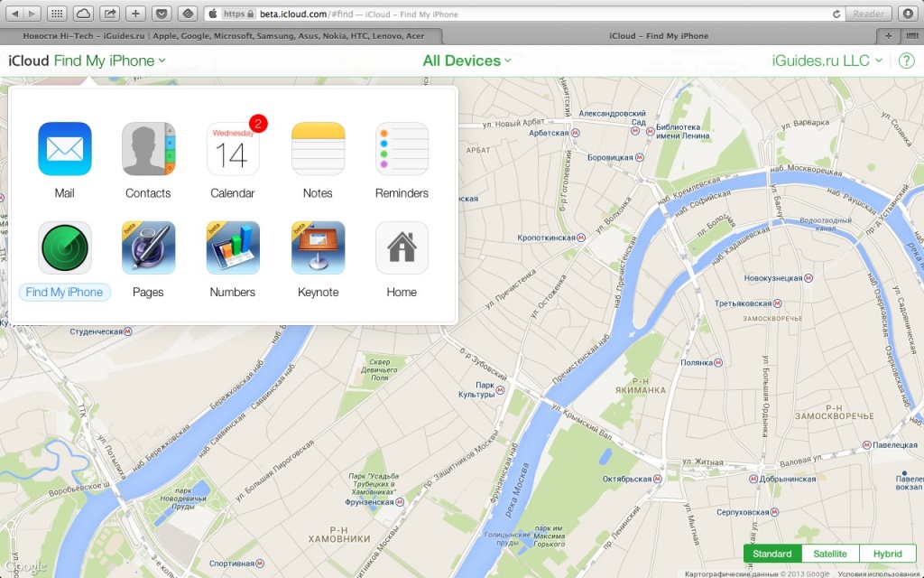
Task: Open the Keynote beta app icon
Action: click(x=318, y=248)
